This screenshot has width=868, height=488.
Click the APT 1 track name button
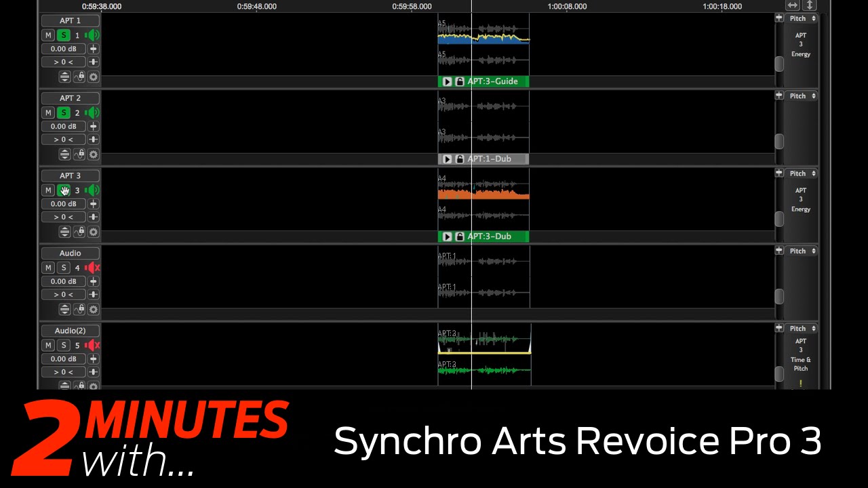pyautogui.click(x=70, y=21)
